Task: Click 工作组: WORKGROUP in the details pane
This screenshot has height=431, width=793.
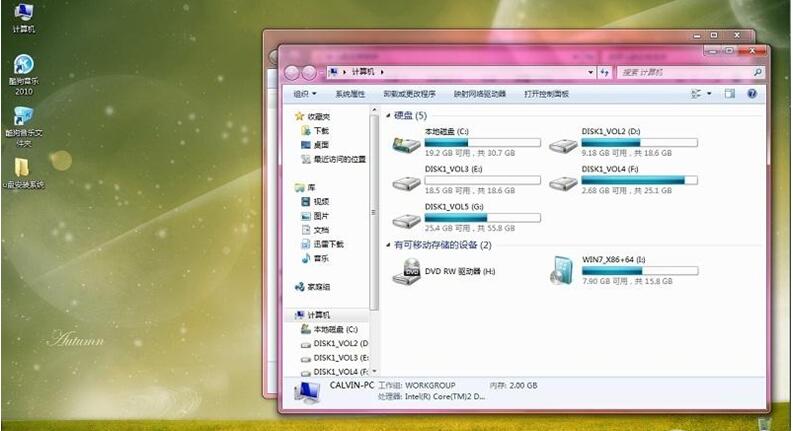Action: click(417, 385)
